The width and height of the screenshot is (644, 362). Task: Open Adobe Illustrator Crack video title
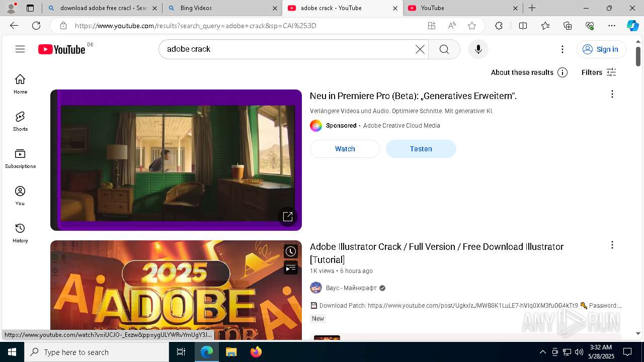pos(436,253)
